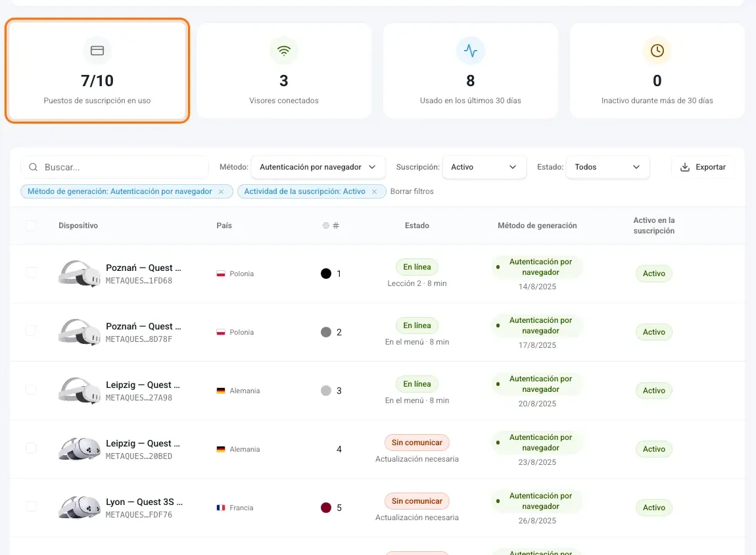756x555 pixels.
Task: Select the Usado en los últimos 30 días card
Action: (x=471, y=71)
